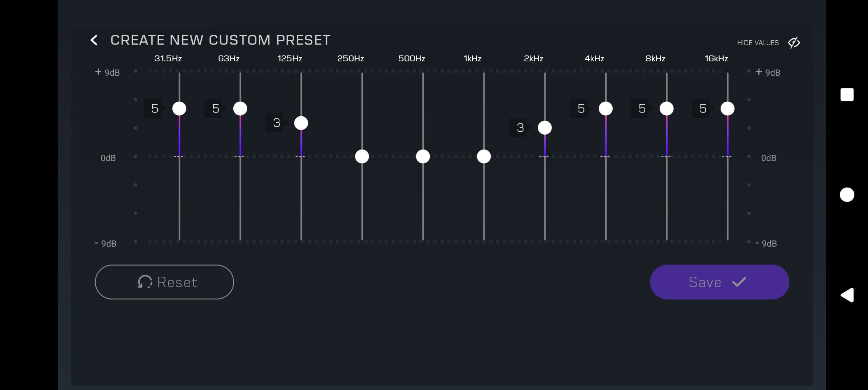Click the back arrow beside the preset title
The image size is (868, 390).
click(x=94, y=40)
